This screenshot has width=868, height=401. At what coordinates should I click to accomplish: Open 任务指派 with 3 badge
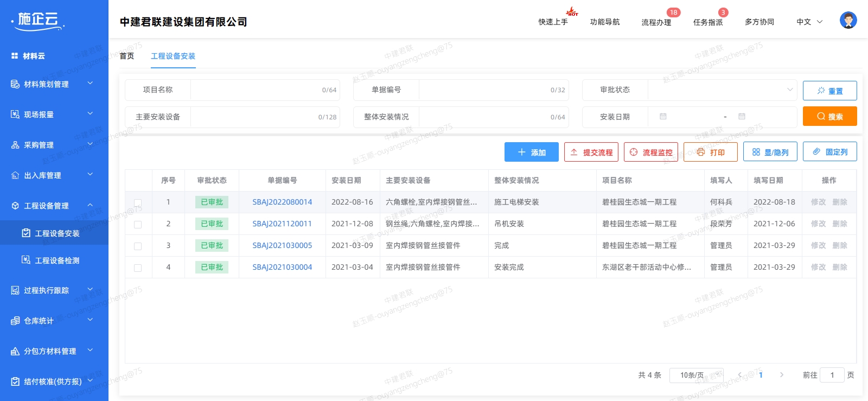click(707, 22)
